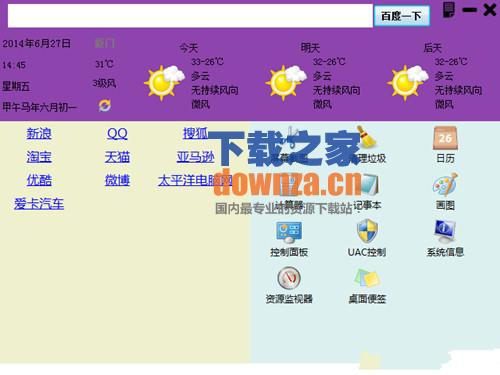Open the 日历 calendar icon
This screenshot has height=375, width=500.
click(x=445, y=138)
